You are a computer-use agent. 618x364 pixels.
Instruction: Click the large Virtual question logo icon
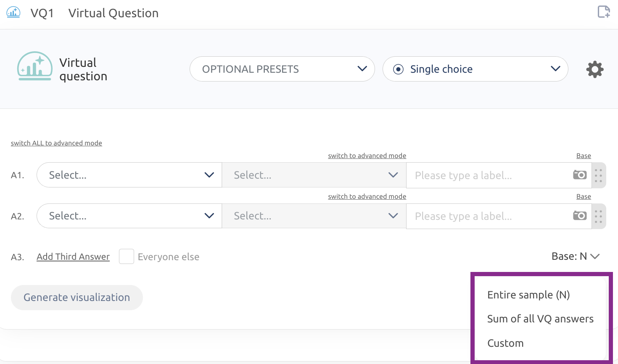click(x=35, y=66)
